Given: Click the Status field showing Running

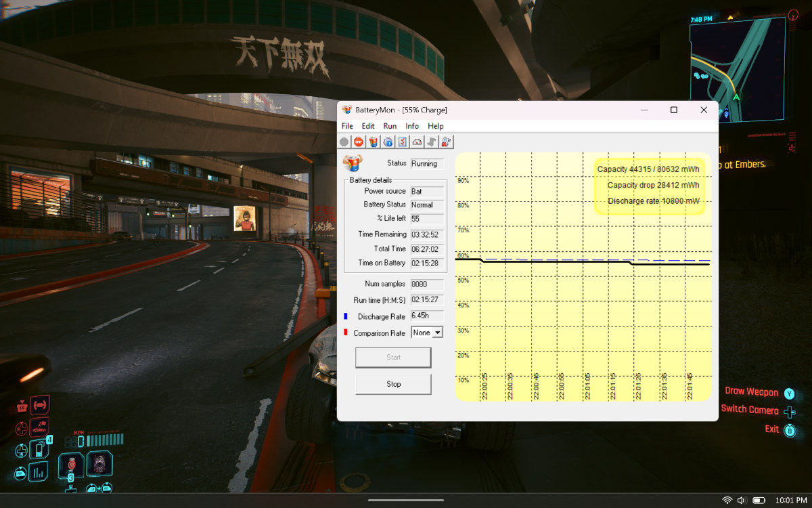Looking at the screenshot, I should tap(427, 163).
